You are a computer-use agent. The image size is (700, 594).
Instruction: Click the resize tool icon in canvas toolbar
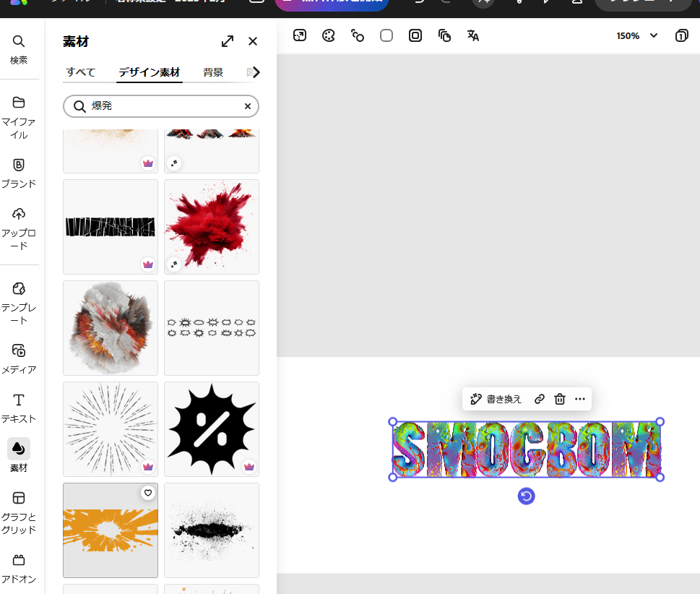(300, 35)
